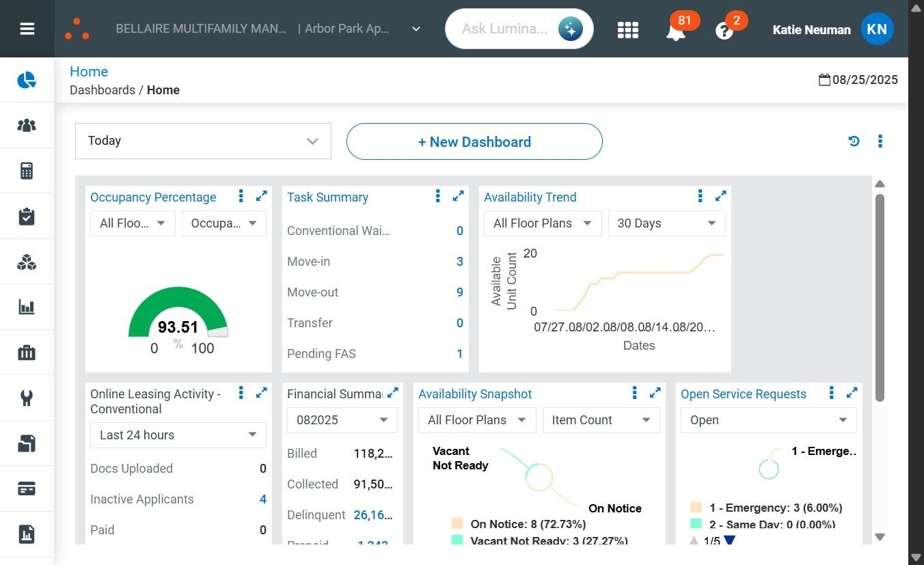Open the Move-out count link 9
Screen dimensions: 924x565
[460, 292]
